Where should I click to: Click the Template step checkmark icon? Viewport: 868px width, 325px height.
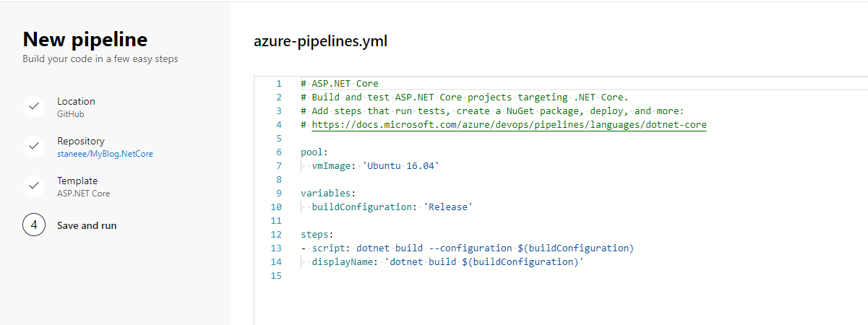tap(33, 186)
